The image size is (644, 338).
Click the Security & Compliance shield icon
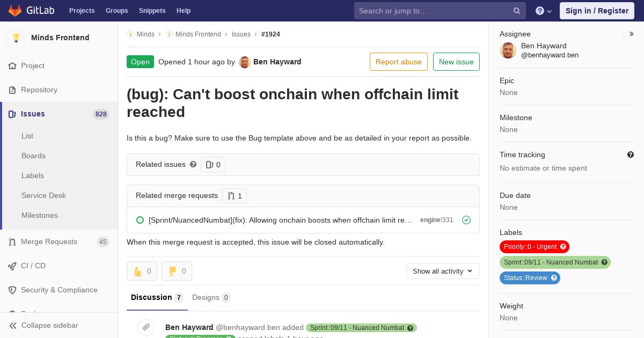12,290
